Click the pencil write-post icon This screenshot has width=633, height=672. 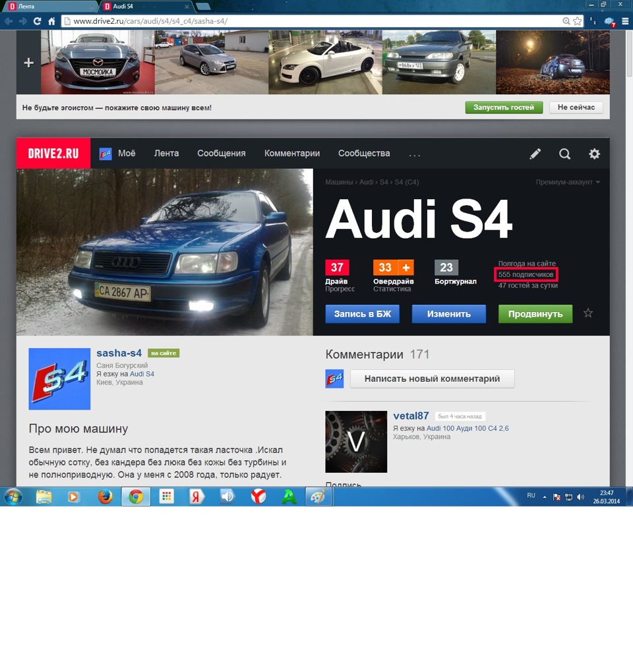535,154
